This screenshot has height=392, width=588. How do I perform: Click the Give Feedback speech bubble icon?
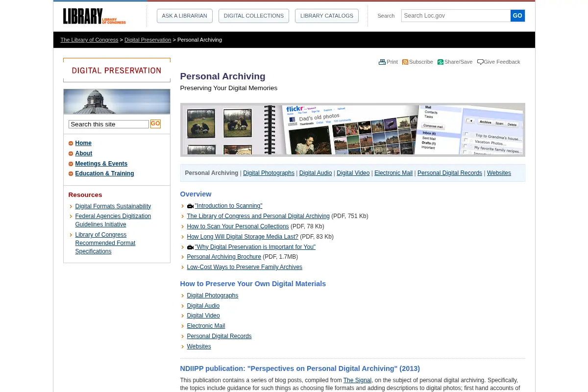pos(480,62)
